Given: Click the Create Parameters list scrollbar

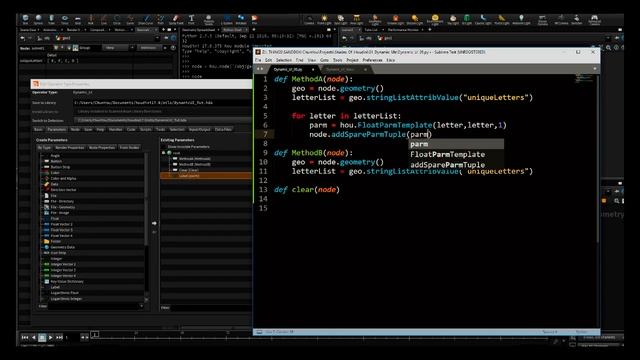Looking at the screenshot, I should (146, 200).
